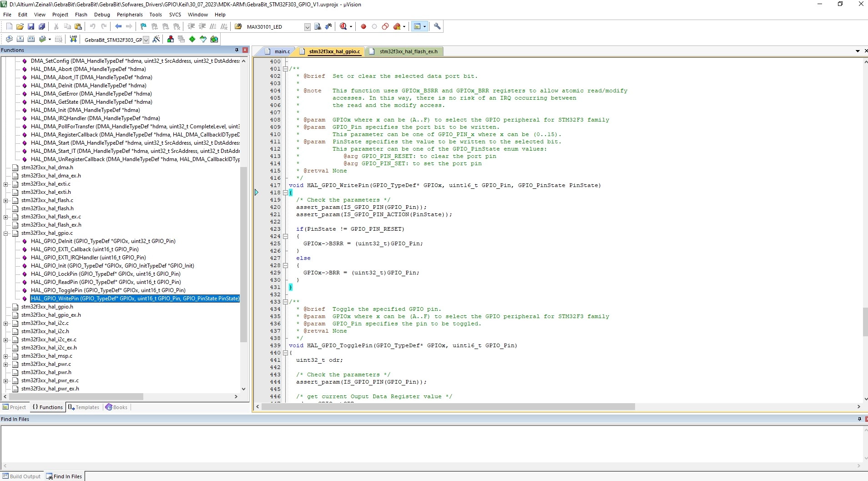Open the debug icon dropdown arrow
Viewport: 868px width, 481px height.
(x=351, y=26)
